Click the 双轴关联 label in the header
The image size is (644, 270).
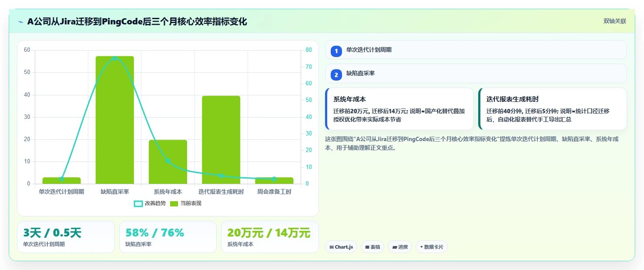click(614, 21)
